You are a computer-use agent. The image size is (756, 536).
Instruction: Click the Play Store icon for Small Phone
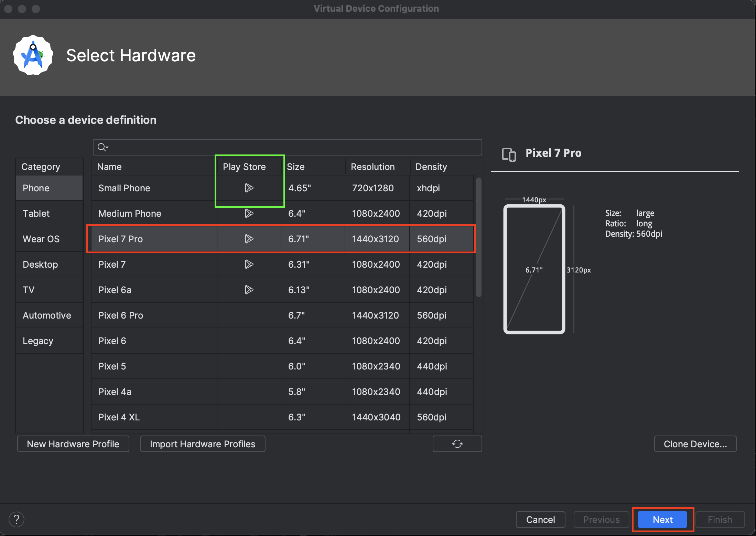point(249,188)
